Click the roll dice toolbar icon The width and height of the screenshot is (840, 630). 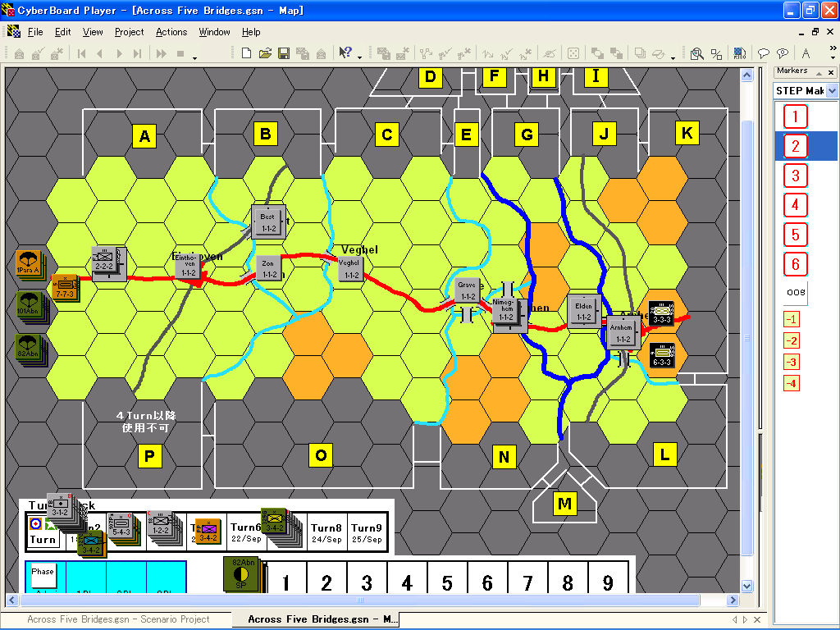(x=573, y=53)
